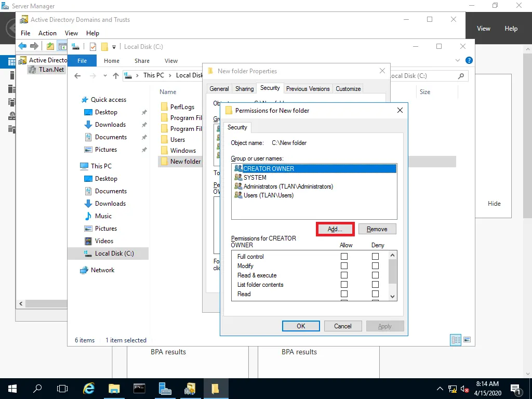Screen dimensions: 532x399
Task: Check Deny for Read permission
Action: 375,294
